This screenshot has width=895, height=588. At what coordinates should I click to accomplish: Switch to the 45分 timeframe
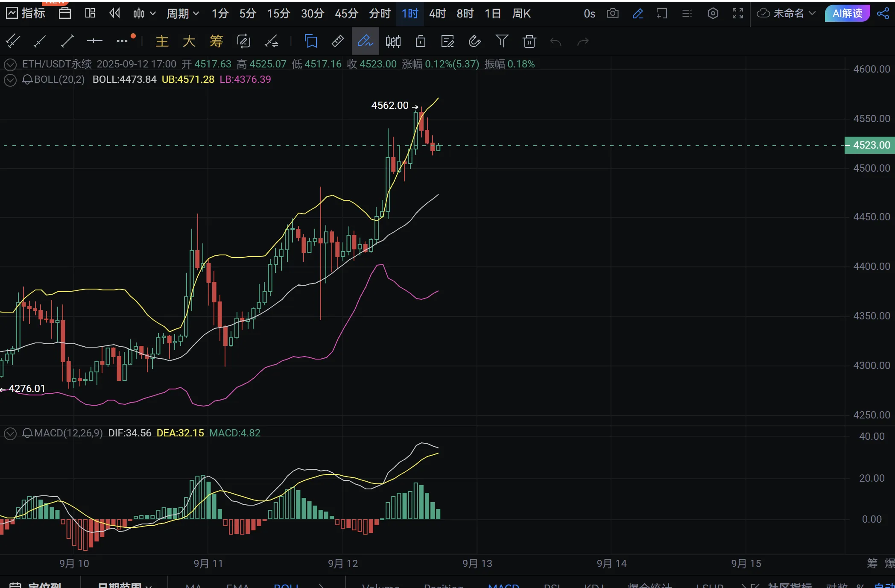[346, 14]
